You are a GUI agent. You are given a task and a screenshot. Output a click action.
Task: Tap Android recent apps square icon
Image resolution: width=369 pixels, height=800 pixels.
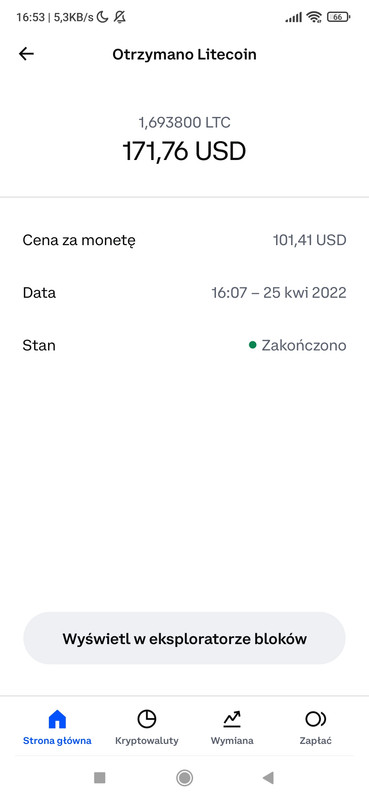100,778
